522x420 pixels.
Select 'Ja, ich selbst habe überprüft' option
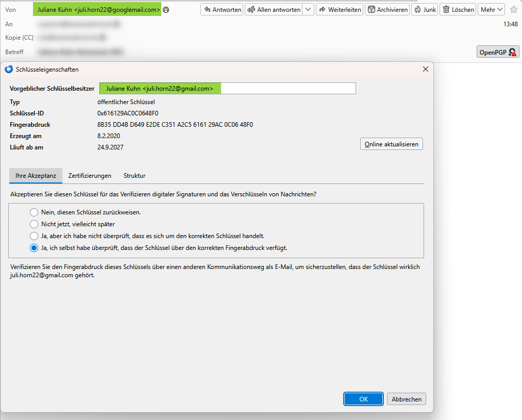[x=34, y=248]
